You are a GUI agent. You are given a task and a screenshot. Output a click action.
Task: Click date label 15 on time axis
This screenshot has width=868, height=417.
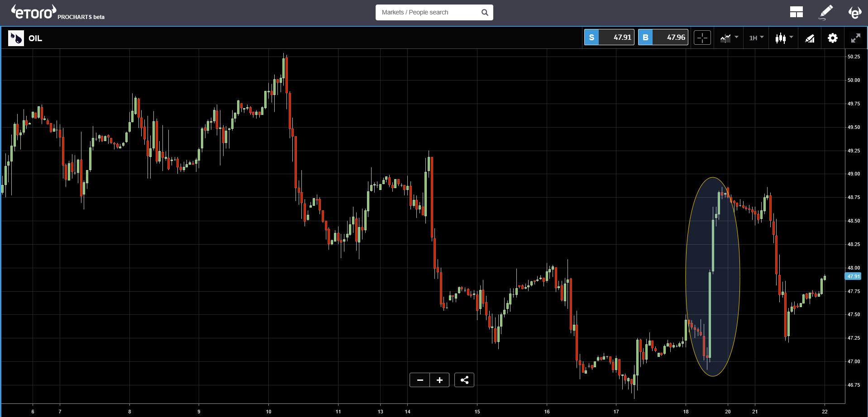(477, 412)
